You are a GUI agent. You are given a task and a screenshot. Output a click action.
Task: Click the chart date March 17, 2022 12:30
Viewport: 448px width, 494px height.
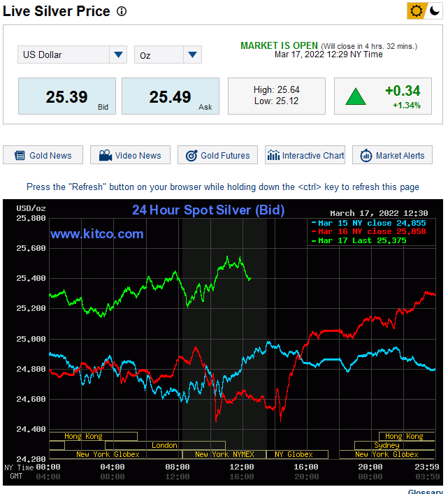379,213
